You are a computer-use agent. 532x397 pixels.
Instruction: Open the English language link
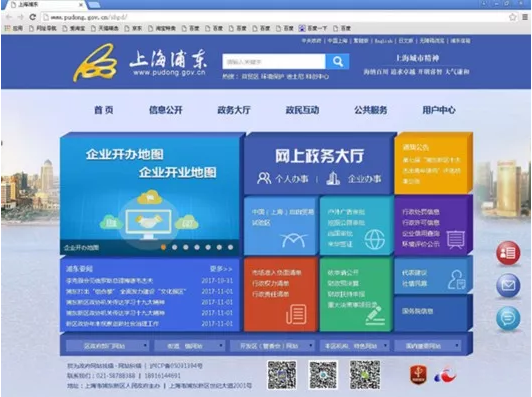click(x=383, y=41)
